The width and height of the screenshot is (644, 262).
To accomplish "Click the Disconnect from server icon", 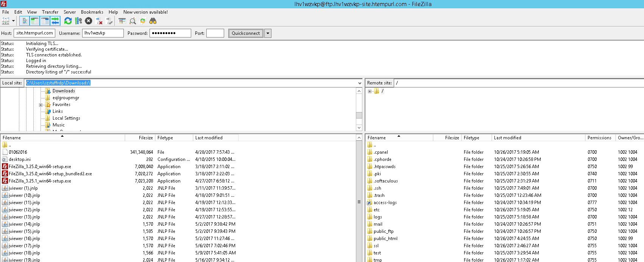I will (99, 21).
